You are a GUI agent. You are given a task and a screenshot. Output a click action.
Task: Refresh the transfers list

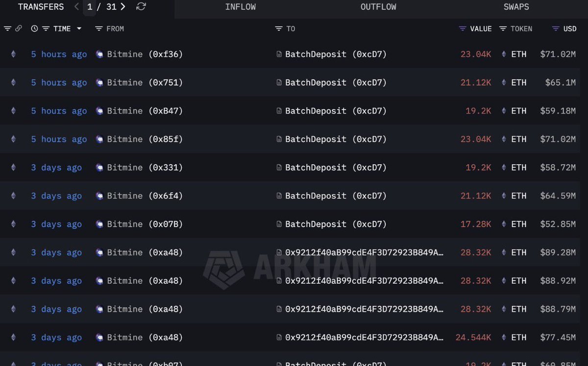pos(141,7)
